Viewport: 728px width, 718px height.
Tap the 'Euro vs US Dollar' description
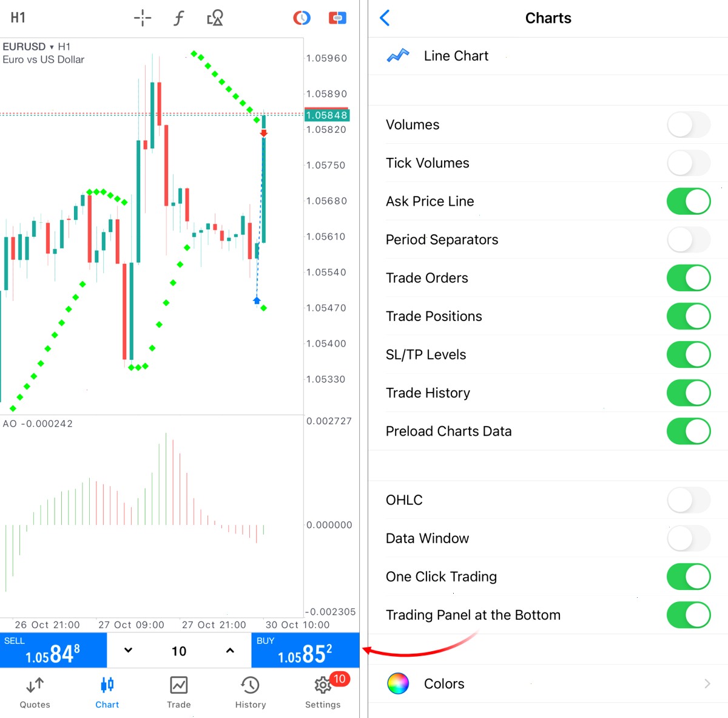click(x=44, y=59)
